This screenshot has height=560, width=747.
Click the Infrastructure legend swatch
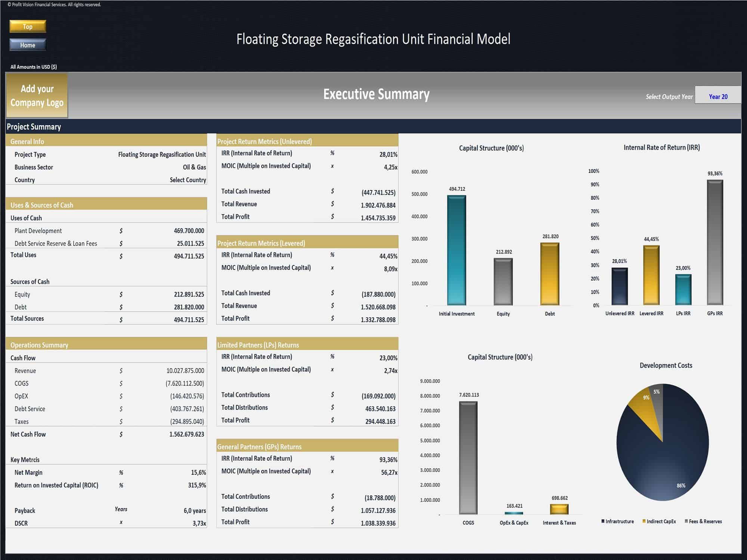(x=603, y=521)
